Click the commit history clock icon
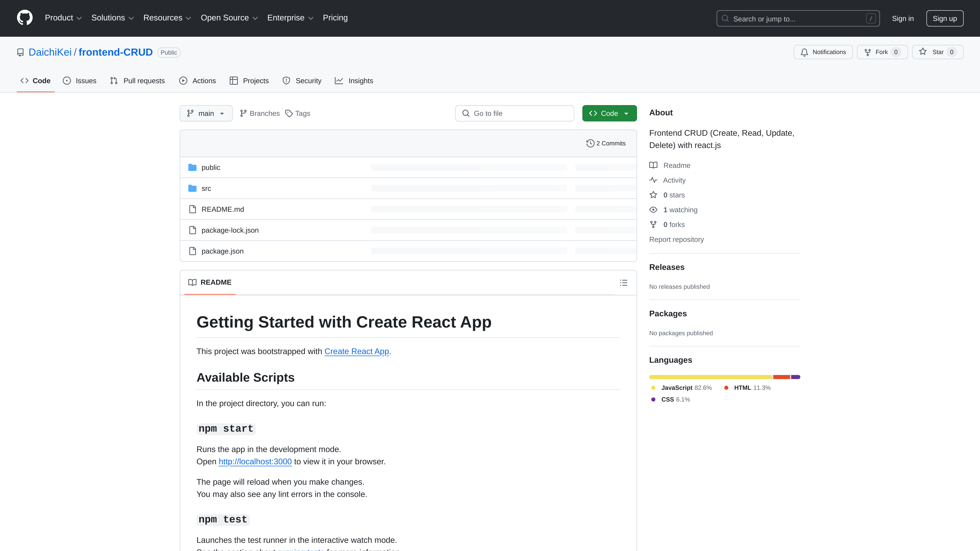 590,143
